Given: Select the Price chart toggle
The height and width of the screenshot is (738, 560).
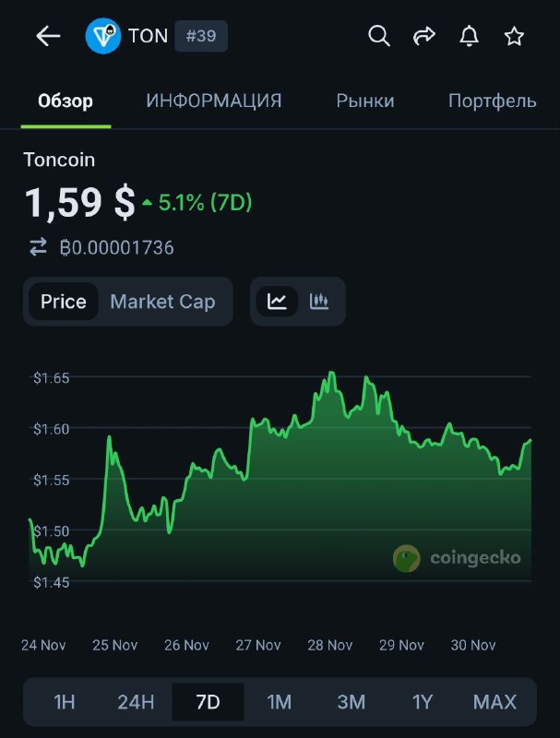Looking at the screenshot, I should pos(64,302).
